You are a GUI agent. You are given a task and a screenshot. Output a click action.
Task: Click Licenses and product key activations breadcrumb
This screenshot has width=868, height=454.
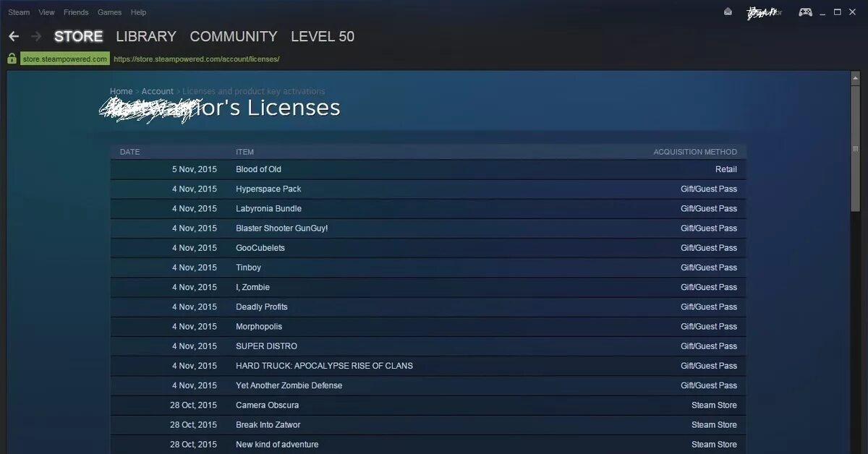(x=253, y=91)
